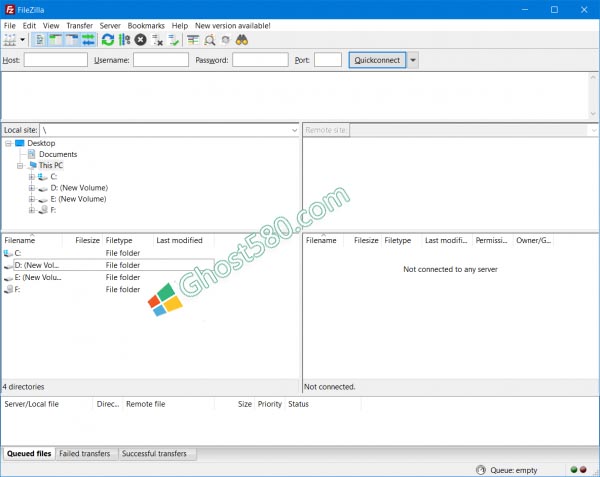
Task: Toggle local directory tree display
Action: 56,40
